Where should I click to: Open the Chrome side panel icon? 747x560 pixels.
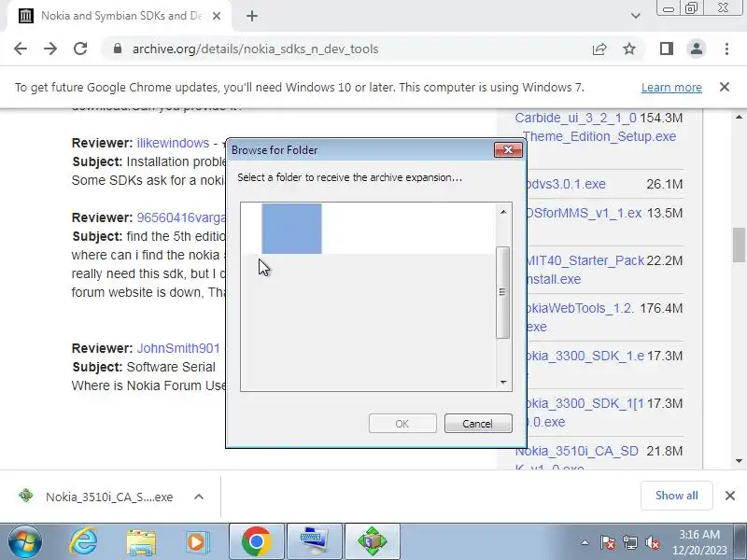pos(667,49)
